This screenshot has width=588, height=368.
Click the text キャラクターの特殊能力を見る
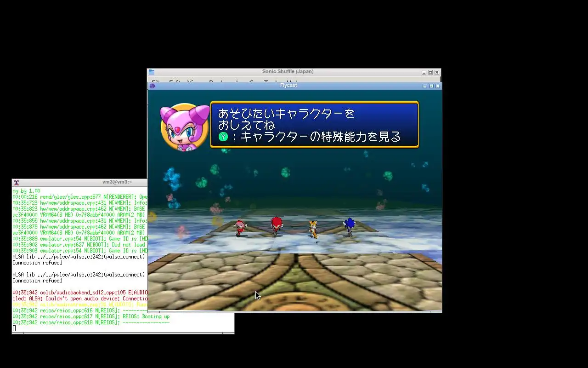tap(321, 137)
